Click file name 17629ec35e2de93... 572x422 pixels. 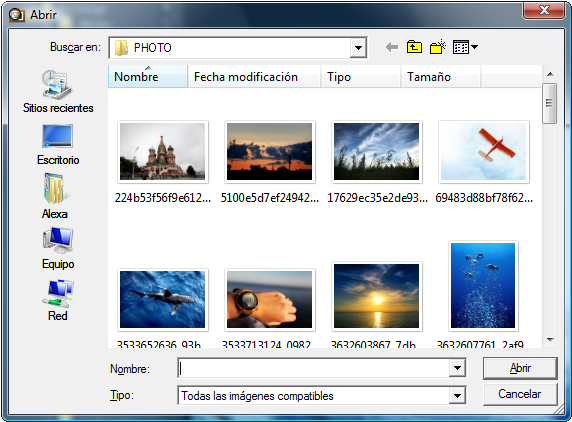pyautogui.click(x=377, y=198)
